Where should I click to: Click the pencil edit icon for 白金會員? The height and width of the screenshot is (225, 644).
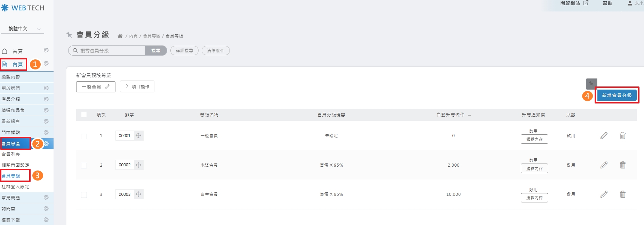point(604,194)
